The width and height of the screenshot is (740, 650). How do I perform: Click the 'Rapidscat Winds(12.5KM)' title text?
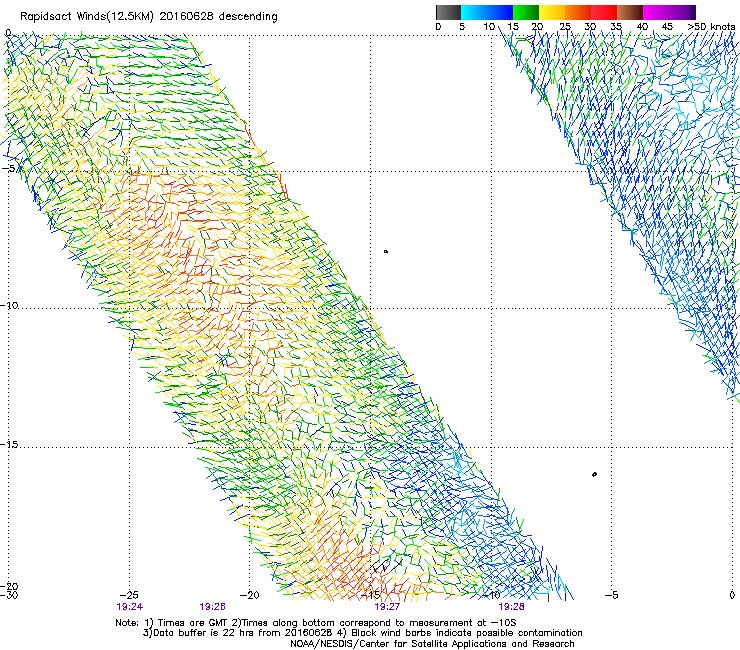click(x=87, y=17)
